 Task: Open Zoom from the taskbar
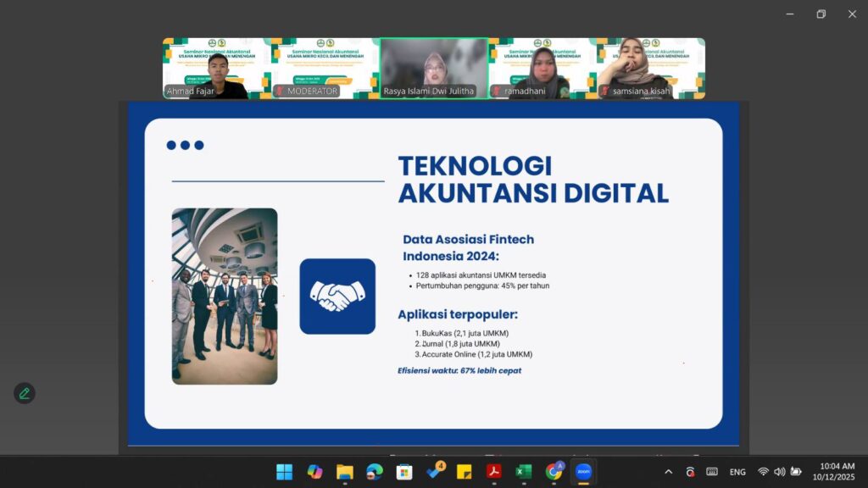point(583,472)
